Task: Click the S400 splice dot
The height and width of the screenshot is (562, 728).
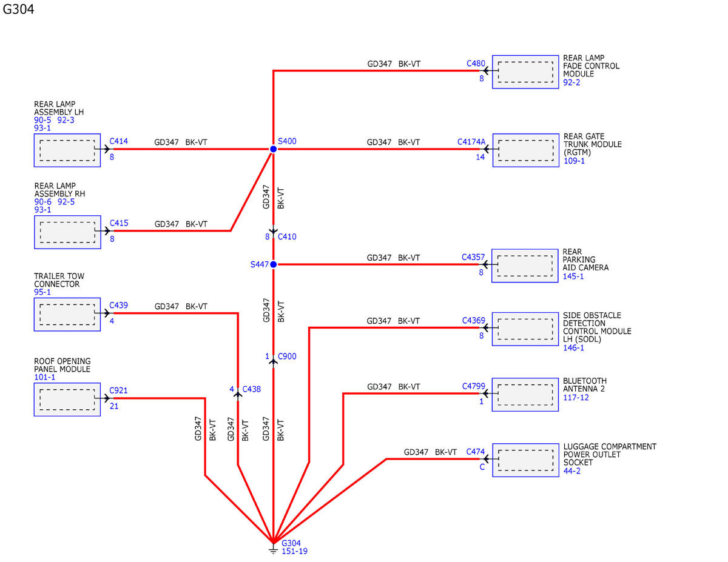Action: [x=274, y=149]
